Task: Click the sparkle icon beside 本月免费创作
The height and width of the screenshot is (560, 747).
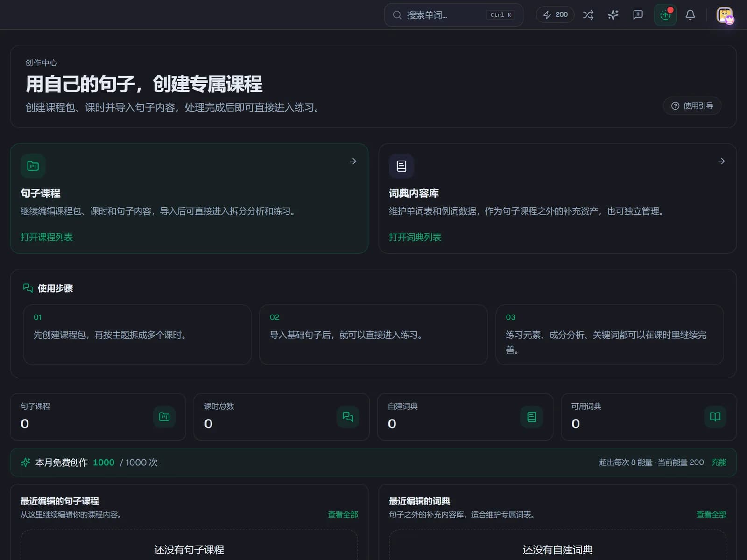Action: 26,462
